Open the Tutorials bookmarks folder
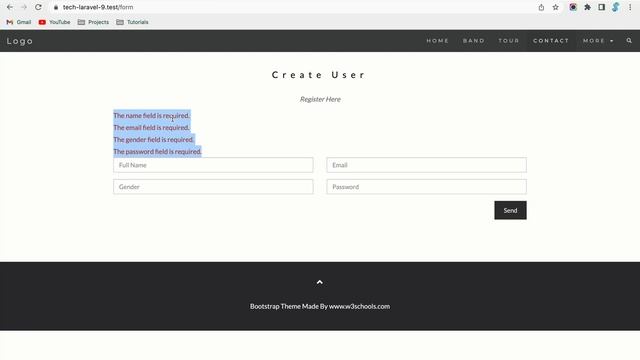 pyautogui.click(x=132, y=22)
